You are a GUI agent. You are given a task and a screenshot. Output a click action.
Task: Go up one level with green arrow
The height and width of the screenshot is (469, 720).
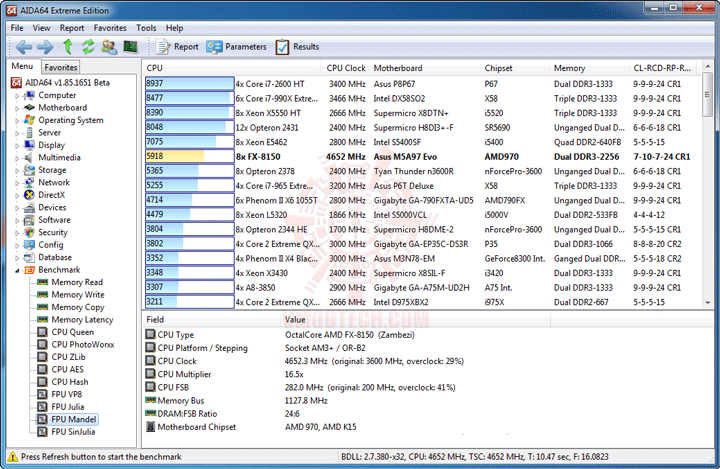68,47
